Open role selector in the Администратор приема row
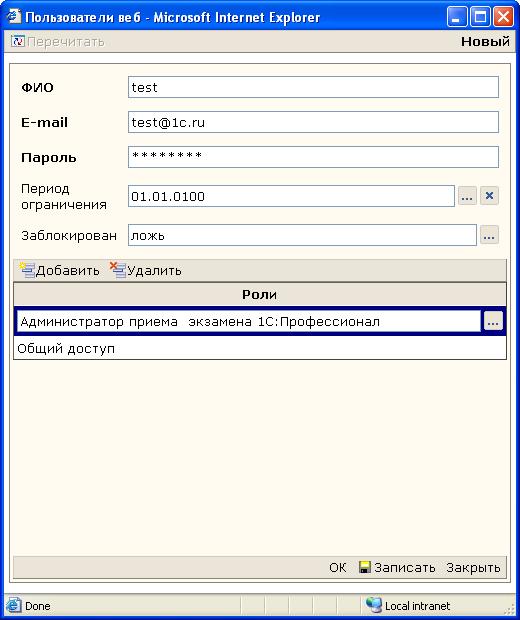 click(x=493, y=321)
